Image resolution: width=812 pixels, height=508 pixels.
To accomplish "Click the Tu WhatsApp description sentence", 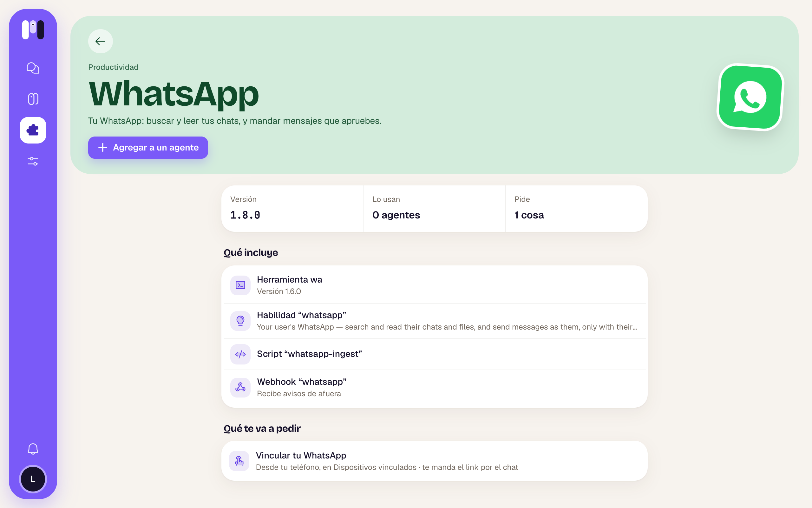I will pos(235,121).
